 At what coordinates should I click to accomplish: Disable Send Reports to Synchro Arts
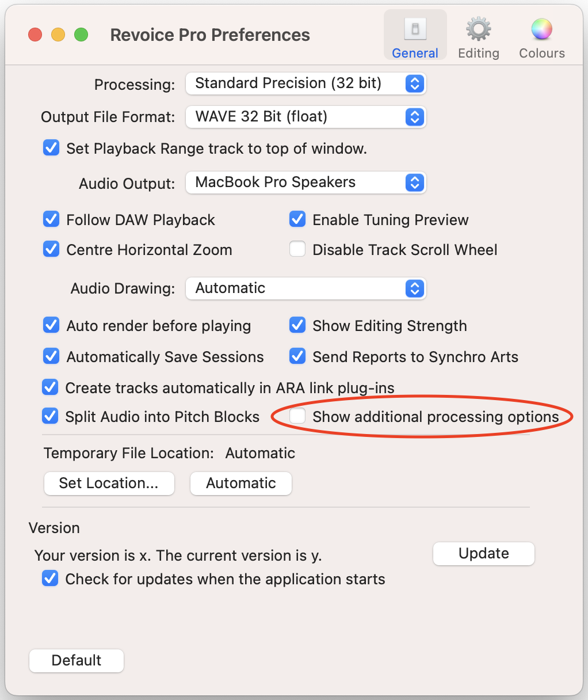[x=297, y=356]
